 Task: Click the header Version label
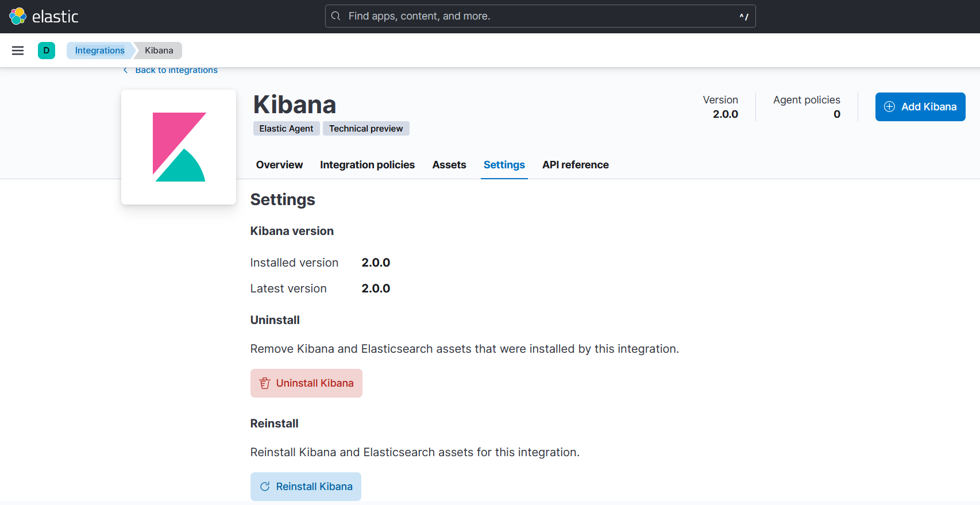pyautogui.click(x=720, y=100)
